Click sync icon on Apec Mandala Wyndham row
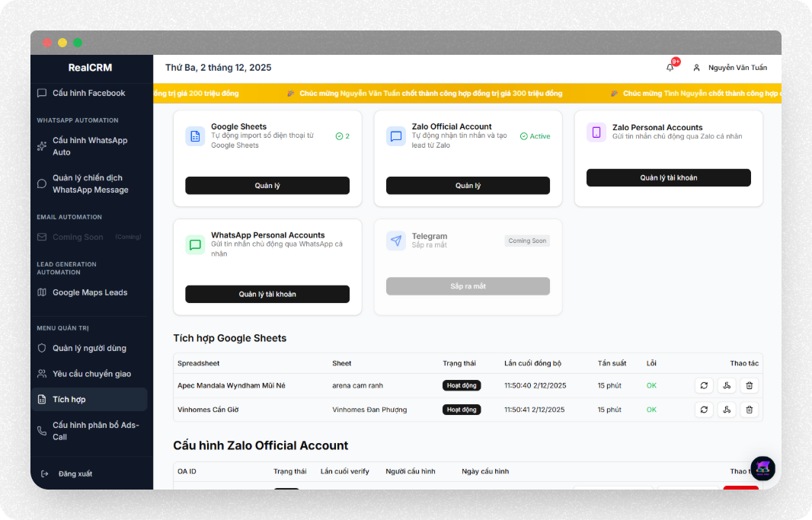The width and height of the screenshot is (812, 520). pyautogui.click(x=704, y=385)
